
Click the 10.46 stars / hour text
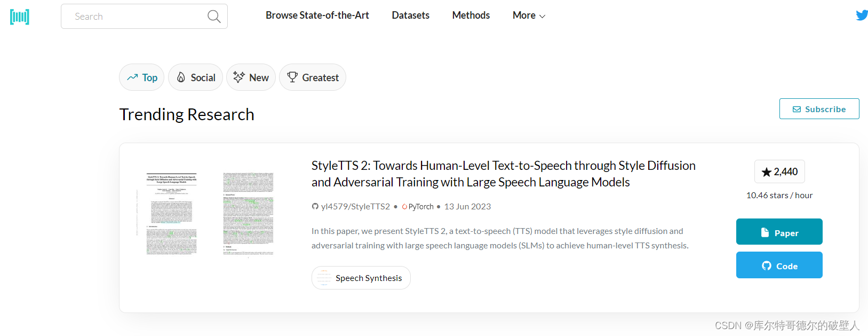(779, 196)
